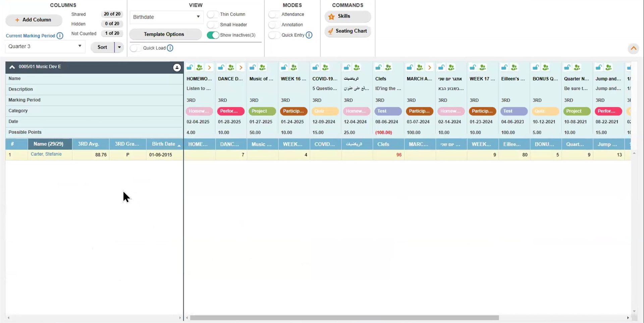Disable the Show Inactives toggle
Image resolution: width=644 pixels, height=323 pixels.
(x=213, y=35)
